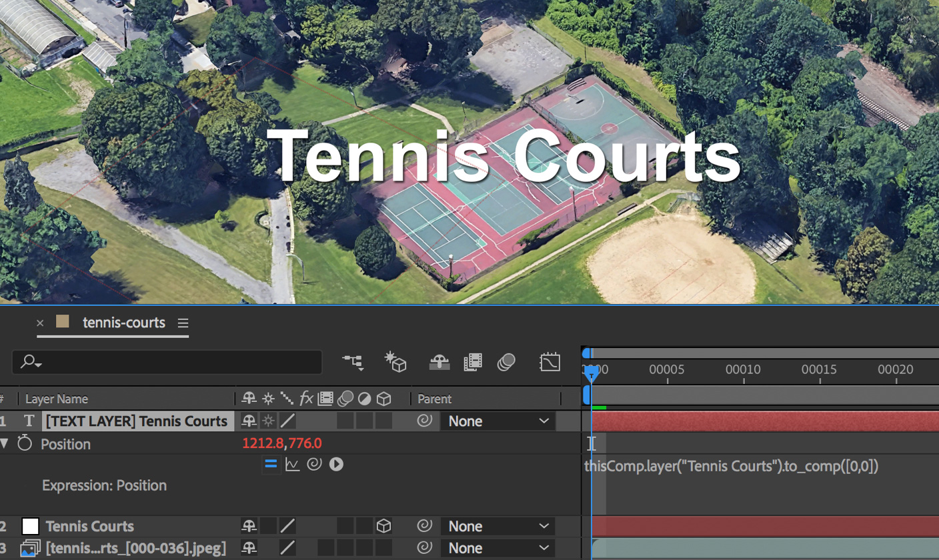Image resolution: width=939 pixels, height=560 pixels.
Task: Click the white color swatch of Tennis Courts layer
Action: pyautogui.click(x=31, y=526)
